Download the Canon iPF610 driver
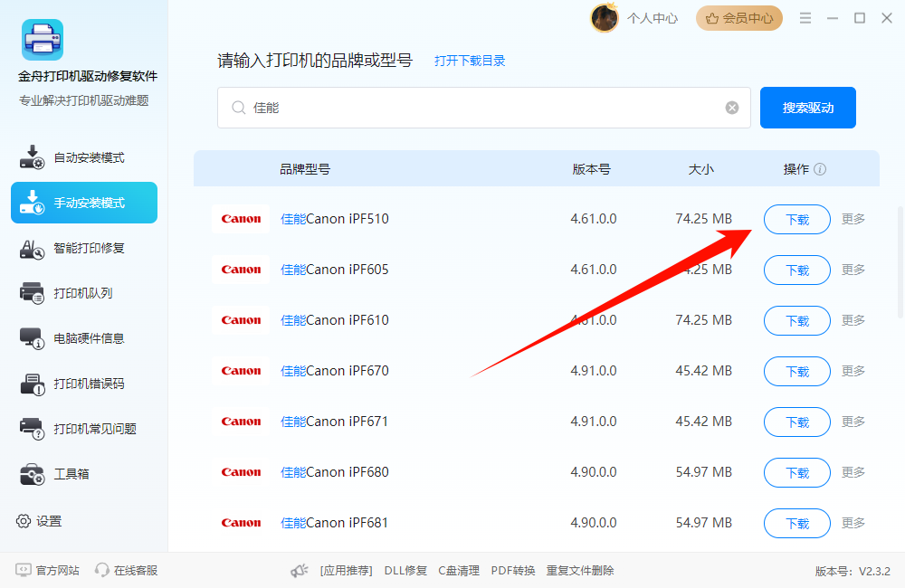The image size is (905, 588). pyautogui.click(x=797, y=321)
